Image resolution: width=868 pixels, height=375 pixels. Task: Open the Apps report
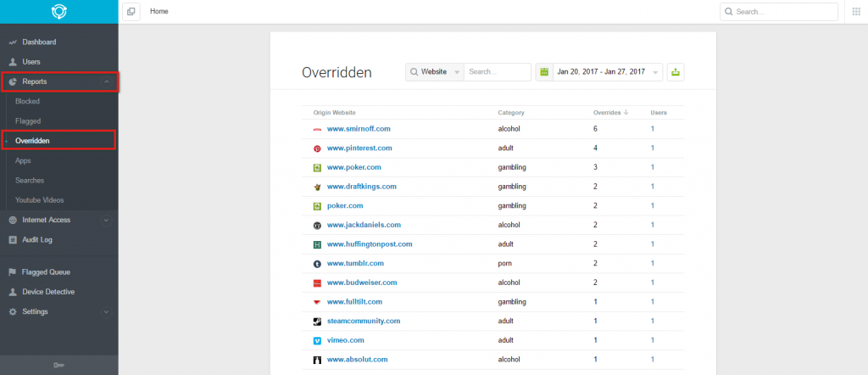click(23, 160)
